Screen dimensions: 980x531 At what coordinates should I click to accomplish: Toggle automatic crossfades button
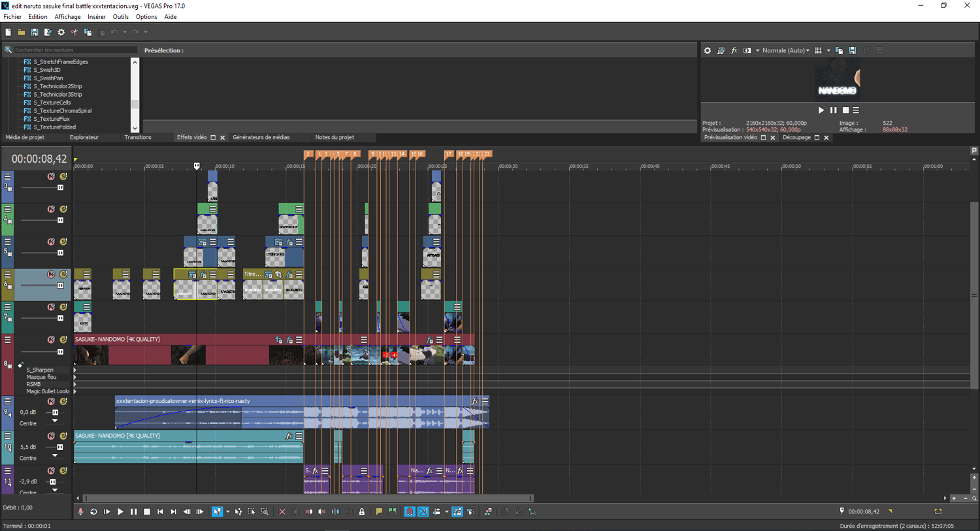[x=423, y=512]
